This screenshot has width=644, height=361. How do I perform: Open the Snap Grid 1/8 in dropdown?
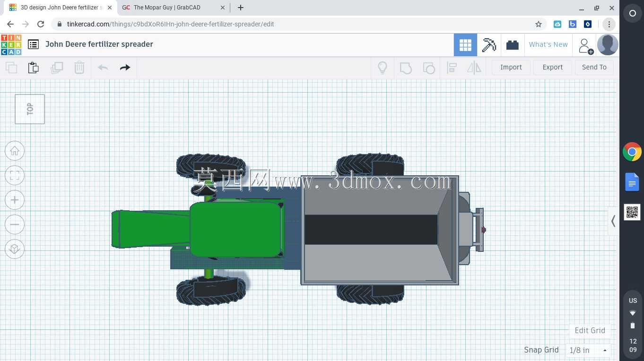(x=588, y=350)
